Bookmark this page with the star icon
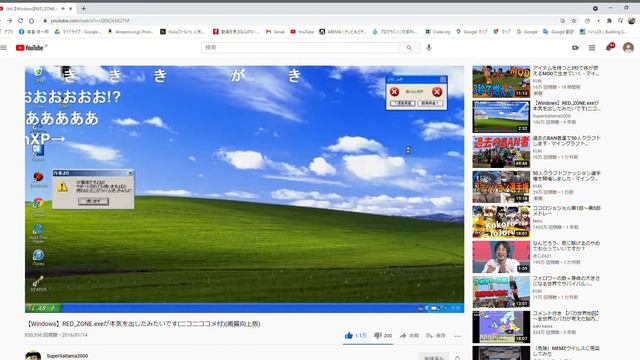This screenshot has width=640, height=360. [573, 20]
